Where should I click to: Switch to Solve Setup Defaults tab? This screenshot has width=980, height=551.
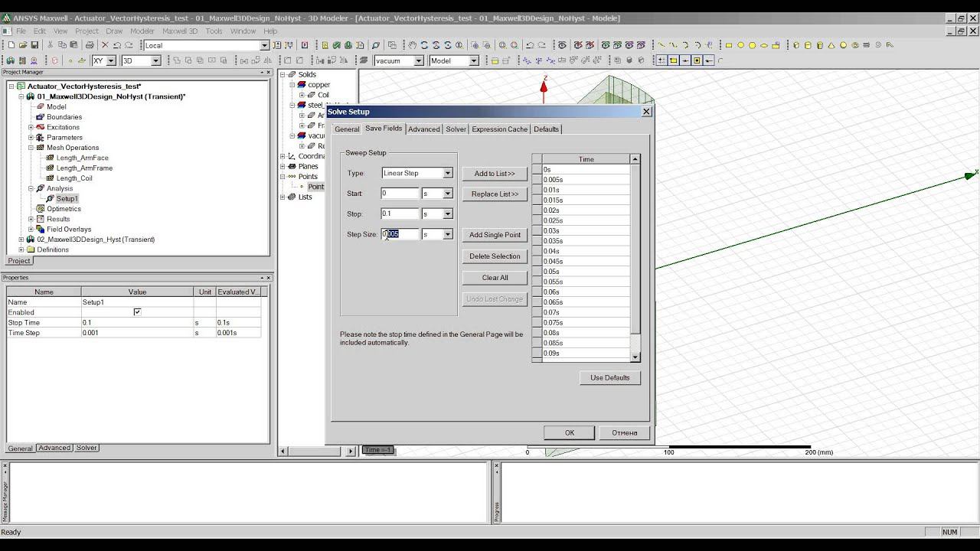[546, 129]
